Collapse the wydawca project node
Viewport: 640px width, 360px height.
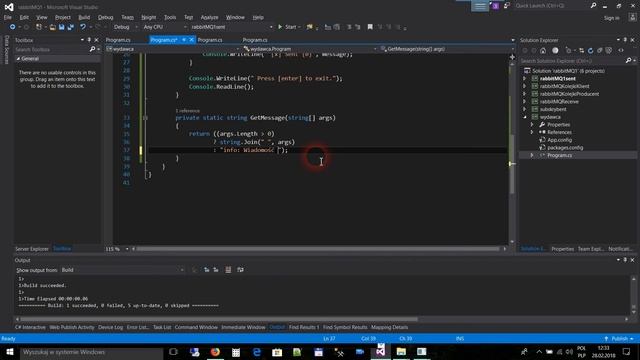(x=524, y=117)
